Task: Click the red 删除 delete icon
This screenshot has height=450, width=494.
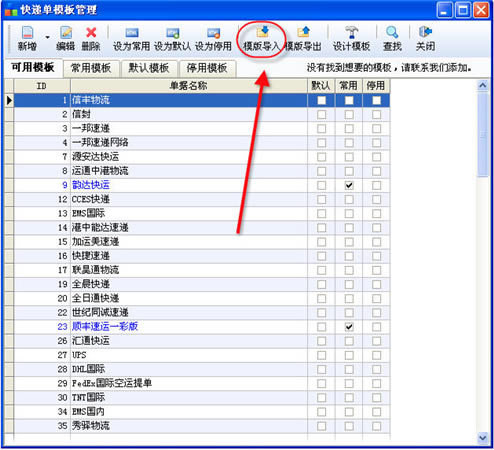Action: pos(91,33)
